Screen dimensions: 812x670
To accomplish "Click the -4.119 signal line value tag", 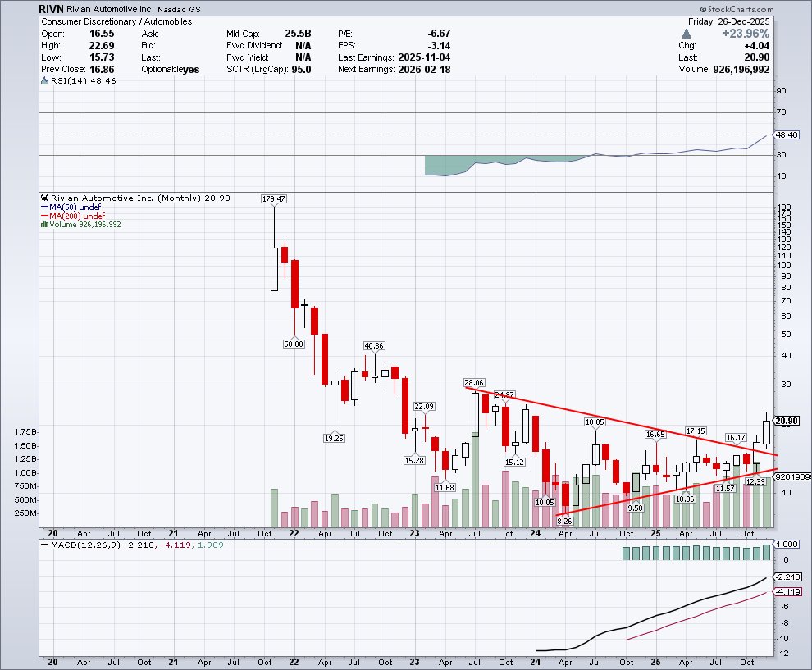I will click(x=787, y=591).
